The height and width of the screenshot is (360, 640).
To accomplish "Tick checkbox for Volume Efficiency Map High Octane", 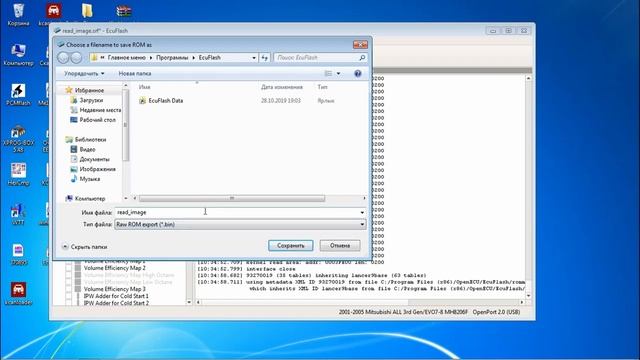I will tap(69, 275).
